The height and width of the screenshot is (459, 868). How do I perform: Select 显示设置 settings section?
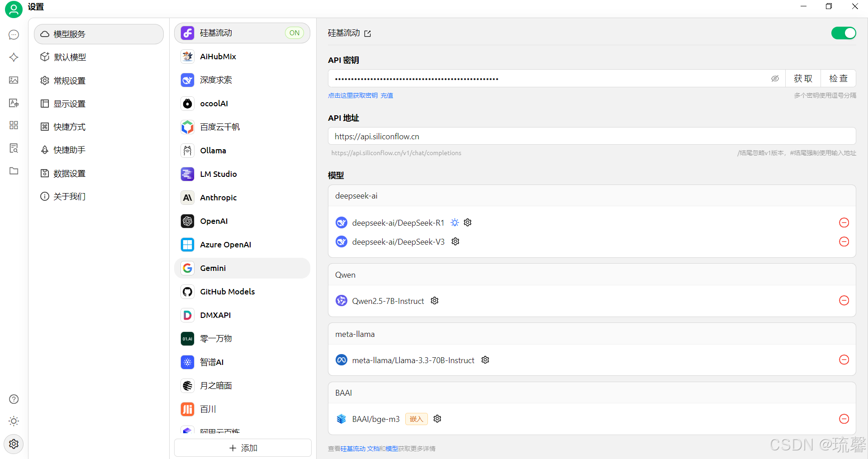pyautogui.click(x=99, y=104)
